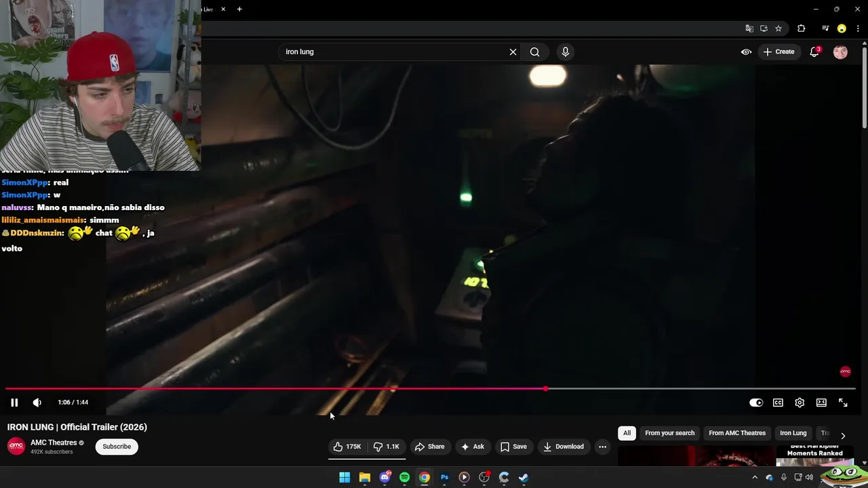The width and height of the screenshot is (868, 488).
Task: Select 'From your search' chip
Action: (x=670, y=433)
